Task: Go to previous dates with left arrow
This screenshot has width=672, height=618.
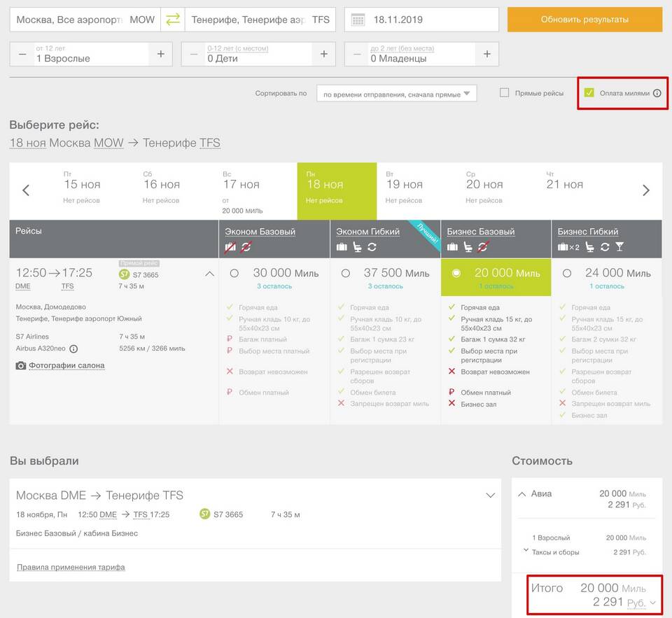Action: click(26, 190)
